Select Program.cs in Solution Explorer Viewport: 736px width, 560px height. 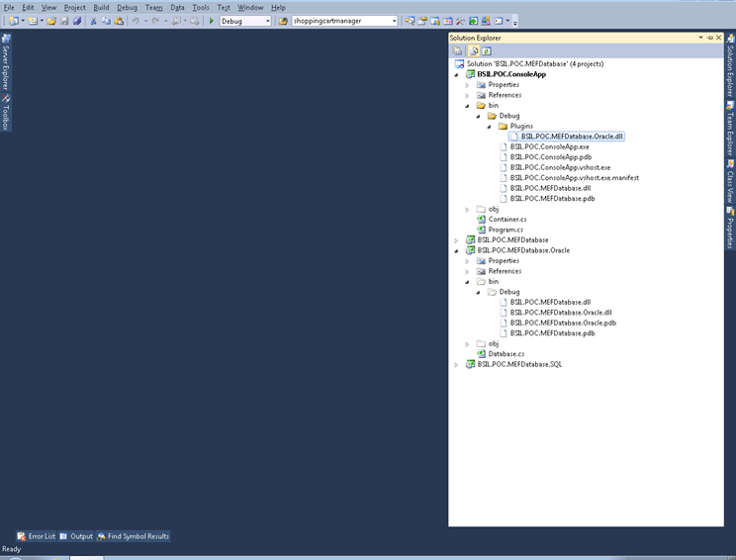[506, 230]
